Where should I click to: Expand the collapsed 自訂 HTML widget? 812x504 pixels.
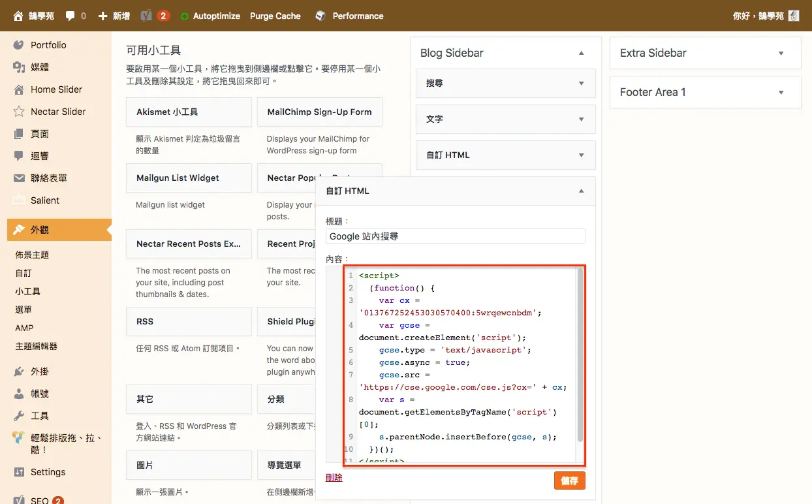coord(582,155)
